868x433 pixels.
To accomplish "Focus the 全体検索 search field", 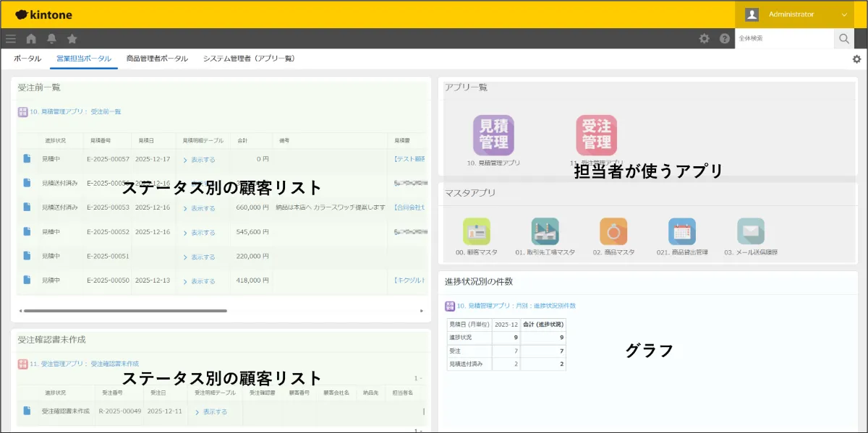I will point(784,38).
